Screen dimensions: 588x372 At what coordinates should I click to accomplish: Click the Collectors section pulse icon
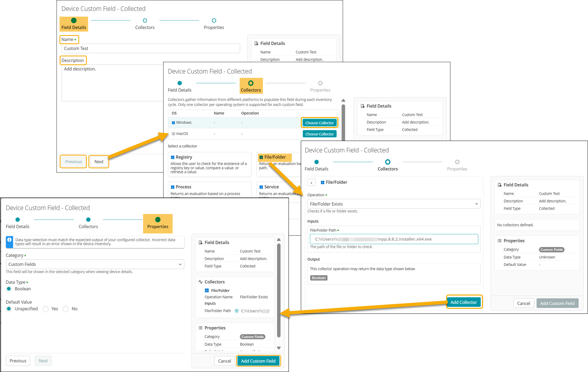(x=200, y=282)
